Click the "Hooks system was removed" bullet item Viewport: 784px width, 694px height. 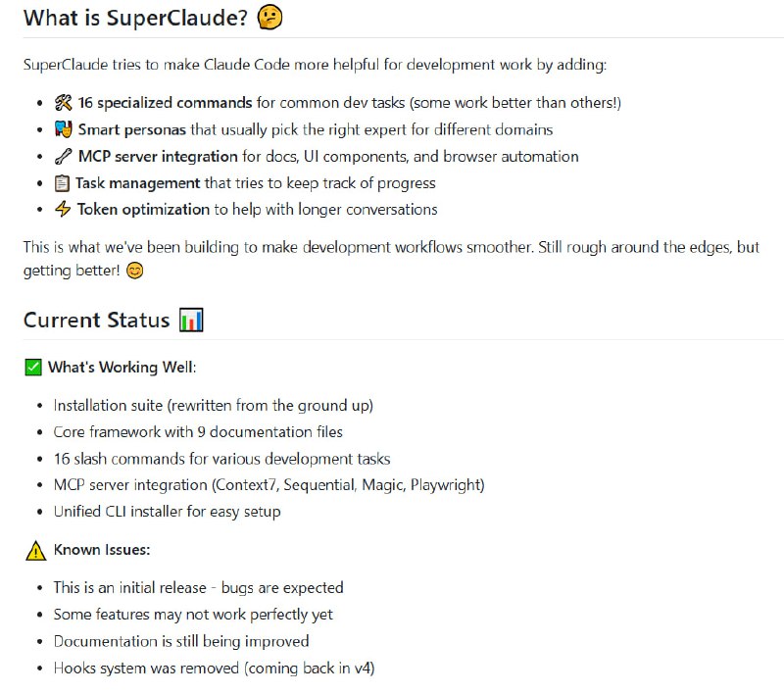pyautogui.click(x=214, y=668)
